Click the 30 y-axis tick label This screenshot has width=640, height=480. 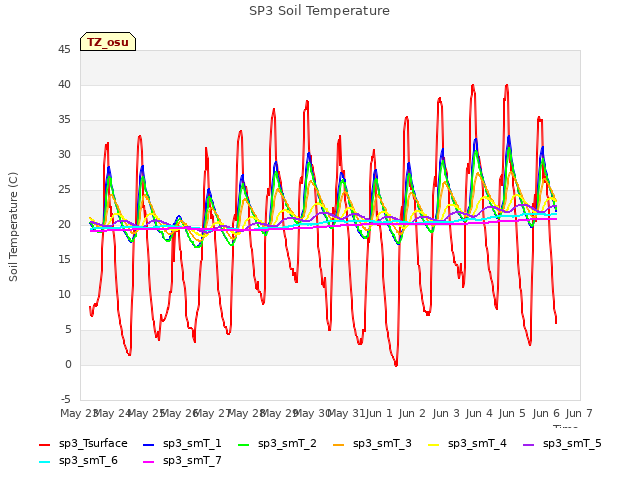click(64, 155)
